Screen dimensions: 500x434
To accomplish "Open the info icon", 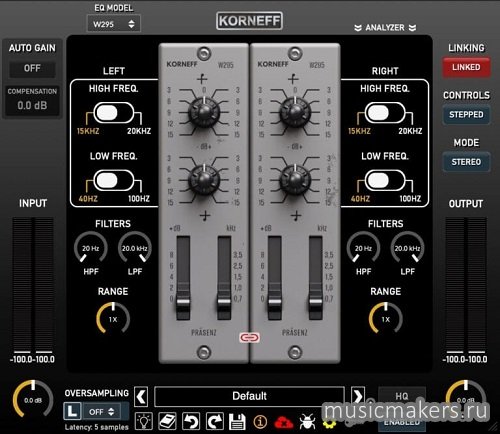I will (260, 422).
